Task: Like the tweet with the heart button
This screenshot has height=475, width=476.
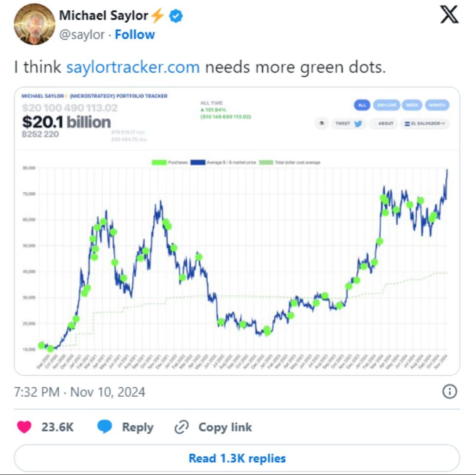Action: click(25, 427)
